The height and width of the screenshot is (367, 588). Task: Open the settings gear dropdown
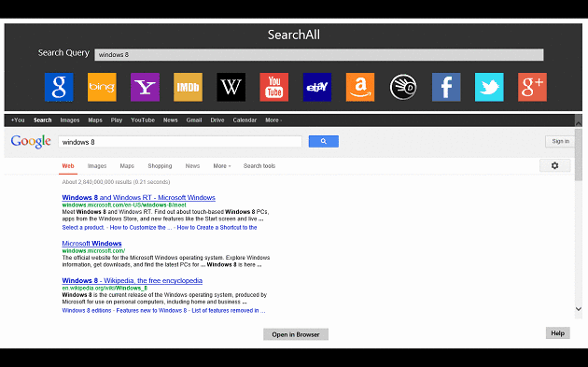[555, 165]
